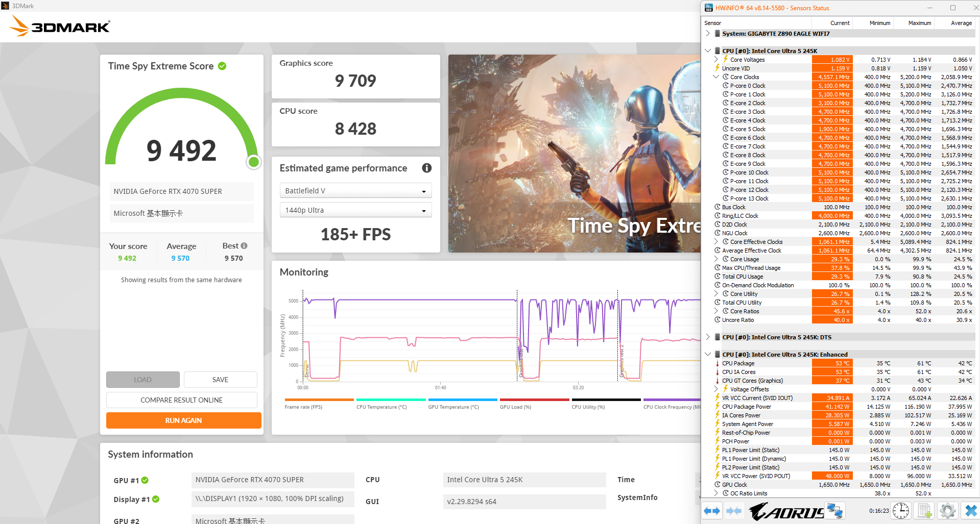
Task: Click green knob on score gauge arc
Action: (x=254, y=162)
